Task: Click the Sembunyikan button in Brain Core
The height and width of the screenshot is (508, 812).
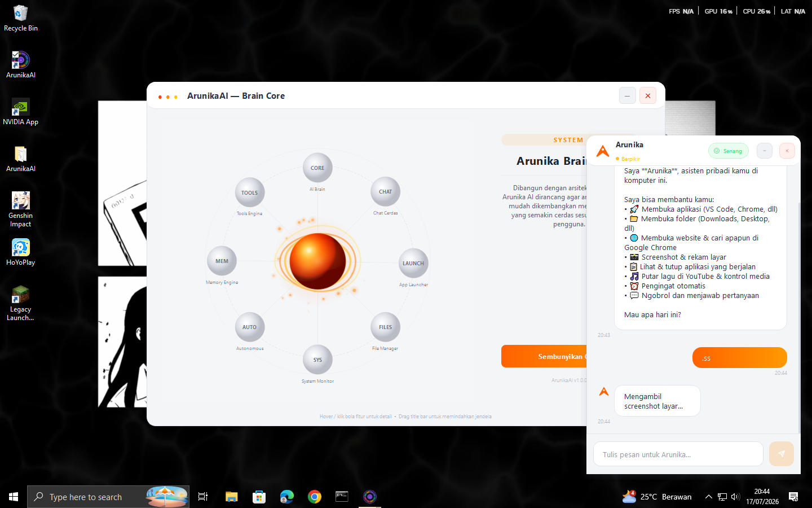Action: click(544, 356)
